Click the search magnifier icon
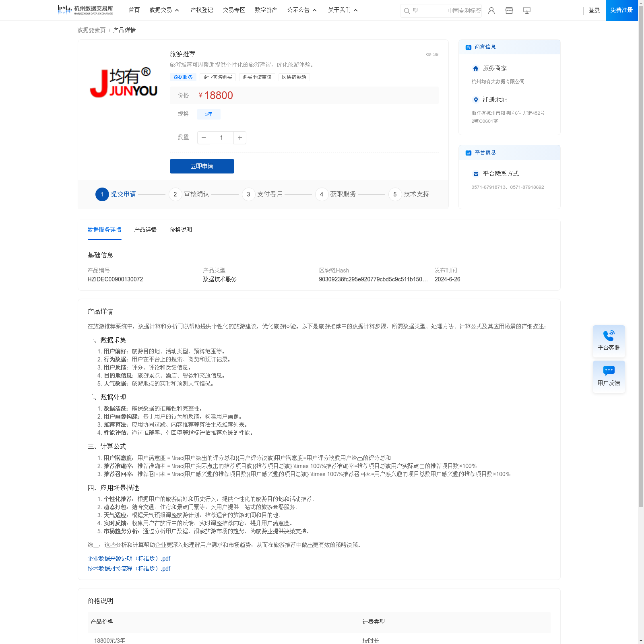Image resolution: width=644 pixels, height=644 pixels. (407, 11)
